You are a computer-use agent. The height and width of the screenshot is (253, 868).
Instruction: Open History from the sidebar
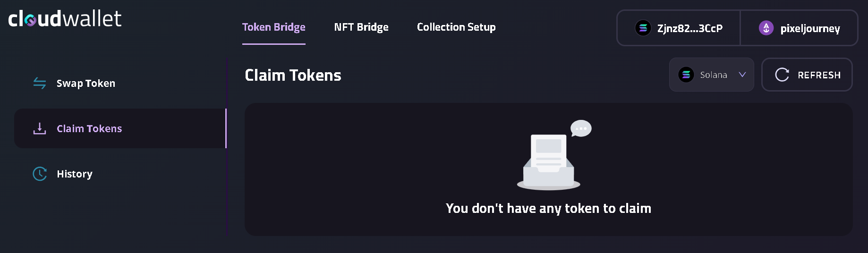point(75,174)
